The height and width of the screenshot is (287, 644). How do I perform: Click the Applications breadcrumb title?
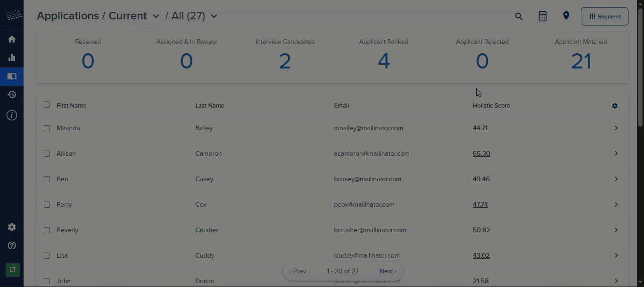(x=68, y=16)
